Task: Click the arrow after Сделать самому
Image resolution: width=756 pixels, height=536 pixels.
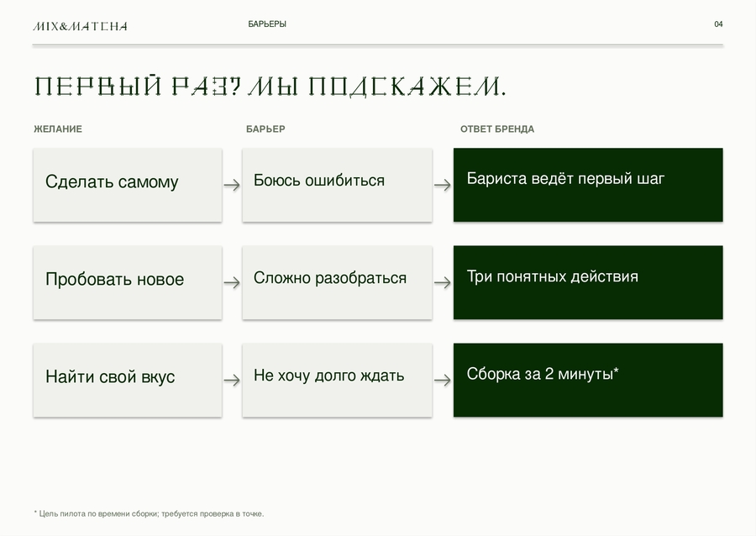Action: coord(232,185)
